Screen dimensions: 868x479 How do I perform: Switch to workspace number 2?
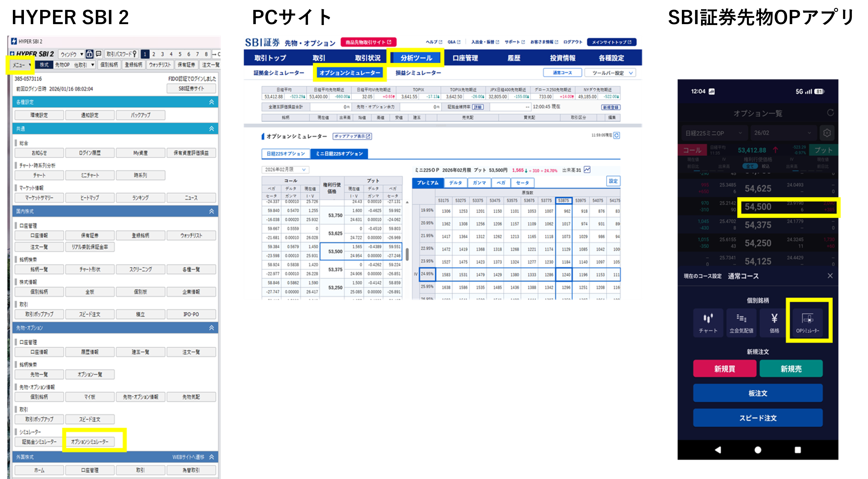tap(154, 54)
